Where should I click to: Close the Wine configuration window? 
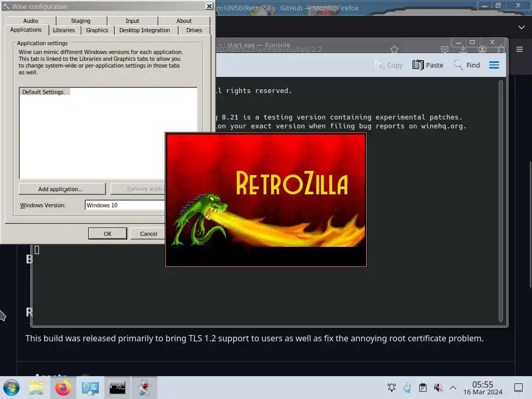[209, 6]
